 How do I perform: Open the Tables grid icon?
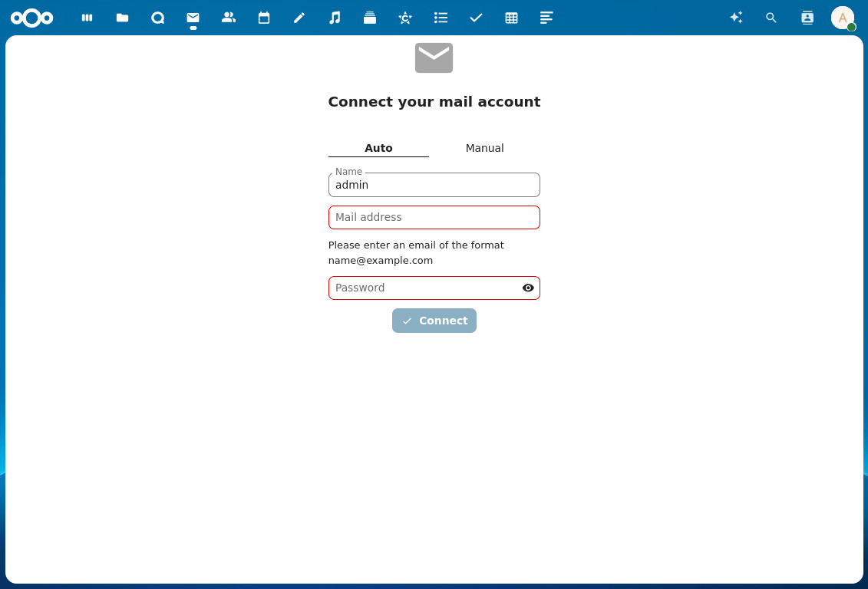coord(511,18)
